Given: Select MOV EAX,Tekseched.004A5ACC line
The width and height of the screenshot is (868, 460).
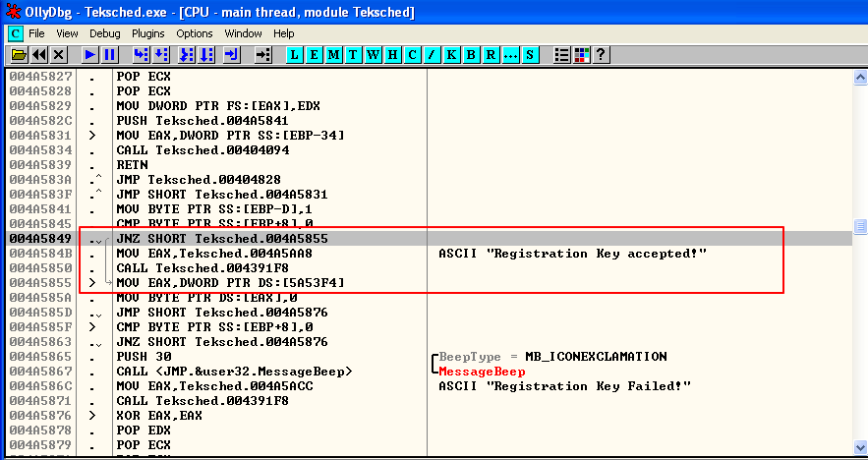Looking at the screenshot, I should click(214, 386).
